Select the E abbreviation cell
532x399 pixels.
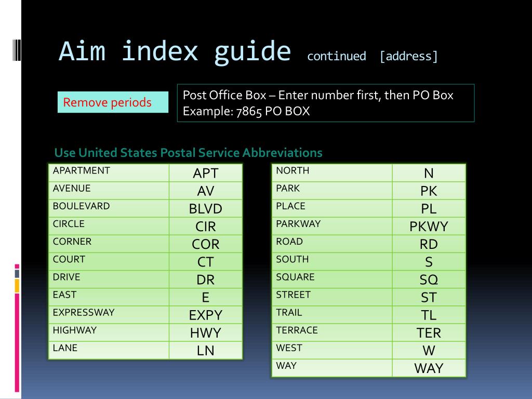pyautogui.click(x=206, y=297)
